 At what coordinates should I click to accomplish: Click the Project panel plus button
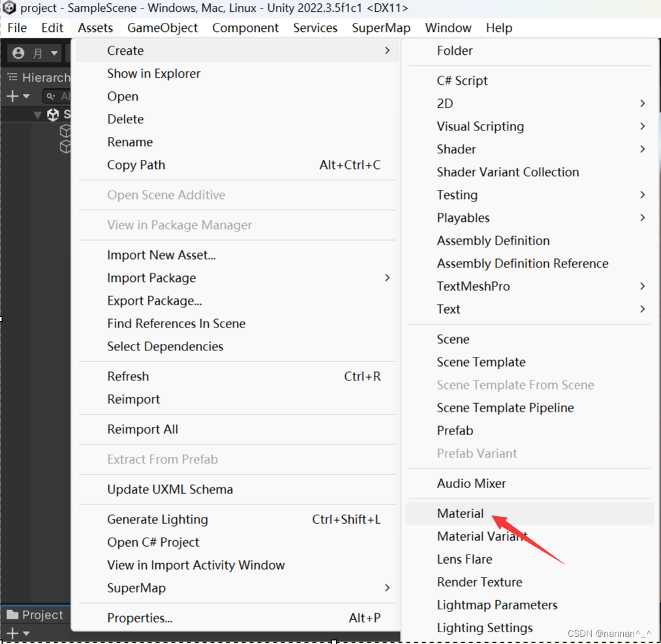pos(12,633)
